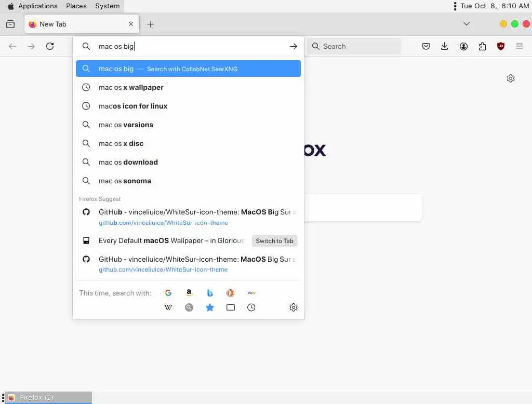The image size is (532, 404).
Task: Click the back navigation arrow
Action: (12, 46)
